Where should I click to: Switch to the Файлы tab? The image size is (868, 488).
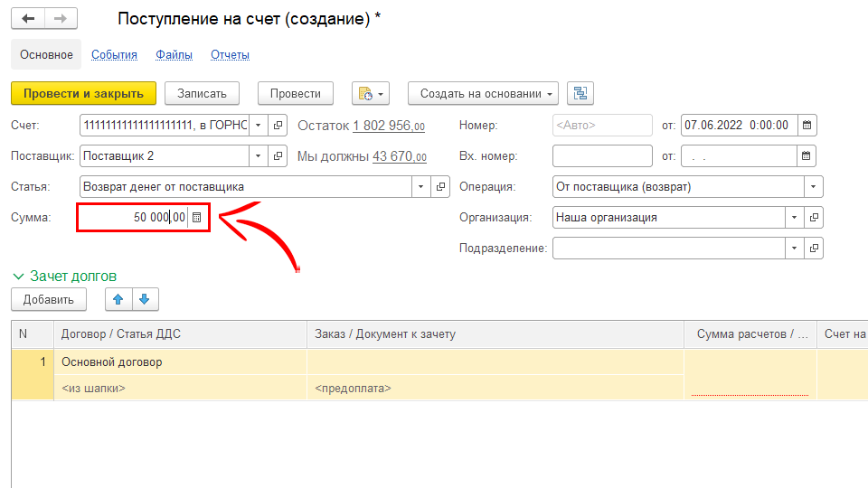tap(174, 55)
